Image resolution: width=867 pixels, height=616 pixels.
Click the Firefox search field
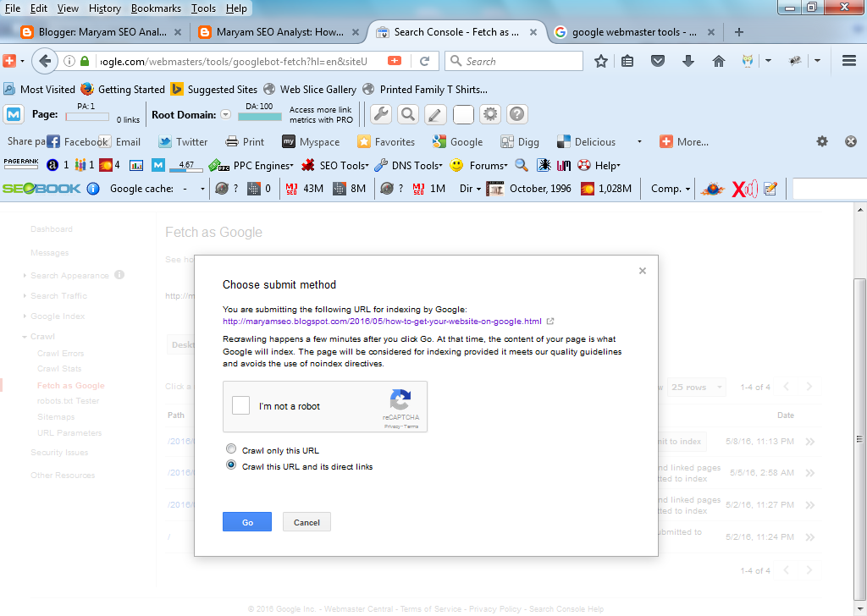513,60
